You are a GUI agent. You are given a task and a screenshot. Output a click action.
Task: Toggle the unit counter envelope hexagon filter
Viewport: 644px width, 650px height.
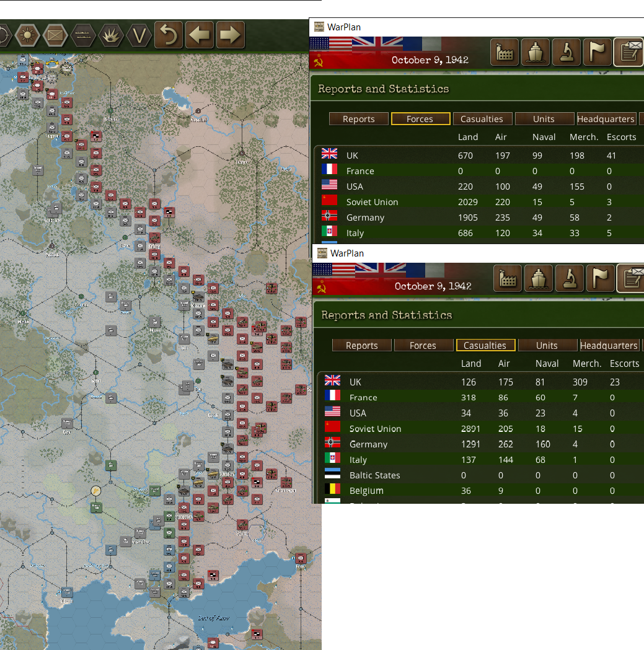click(x=55, y=35)
